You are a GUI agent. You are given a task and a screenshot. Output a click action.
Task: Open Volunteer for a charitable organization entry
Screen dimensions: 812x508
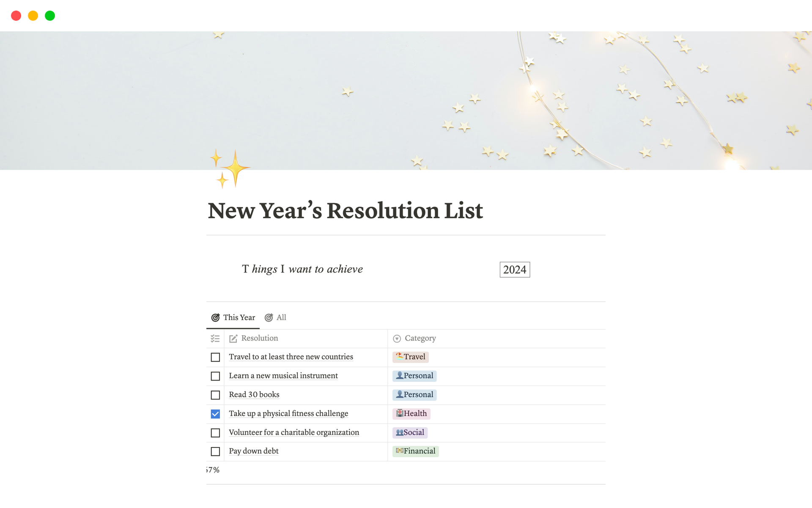click(x=294, y=432)
